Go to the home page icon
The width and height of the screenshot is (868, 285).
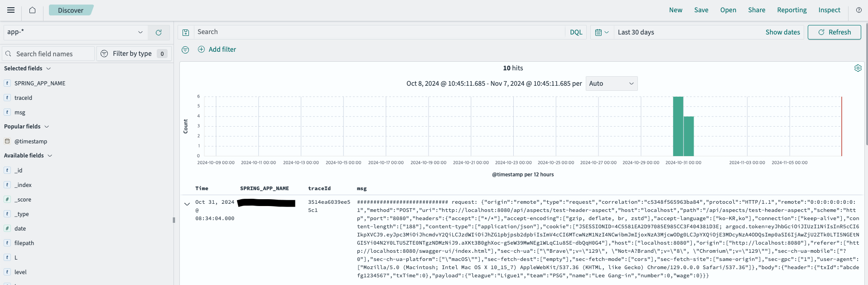pyautogui.click(x=32, y=10)
